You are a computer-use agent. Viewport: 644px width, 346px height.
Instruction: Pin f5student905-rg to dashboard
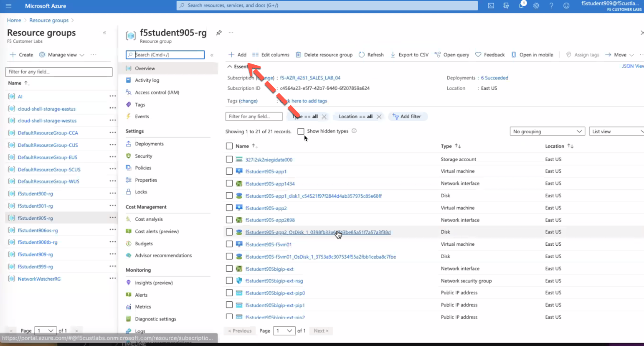coord(219,33)
